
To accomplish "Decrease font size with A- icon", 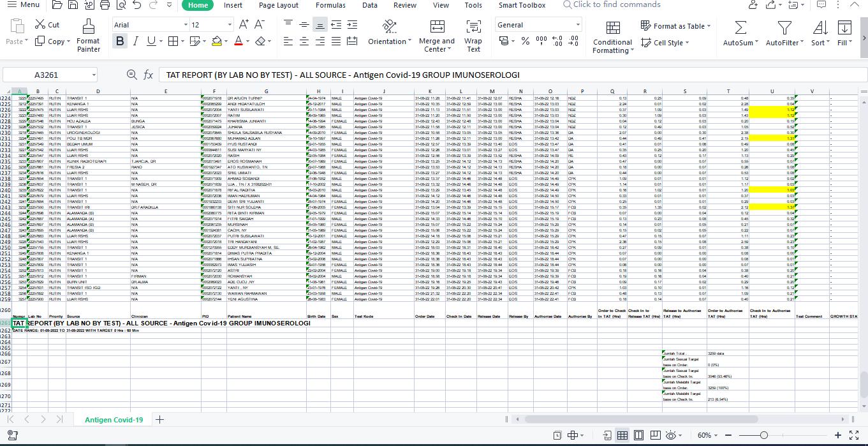I will point(259,25).
